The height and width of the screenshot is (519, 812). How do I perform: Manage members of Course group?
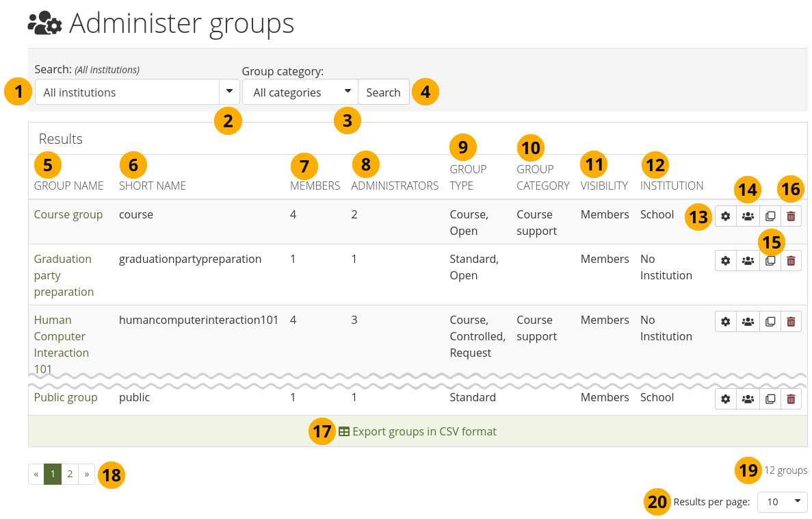(x=748, y=216)
